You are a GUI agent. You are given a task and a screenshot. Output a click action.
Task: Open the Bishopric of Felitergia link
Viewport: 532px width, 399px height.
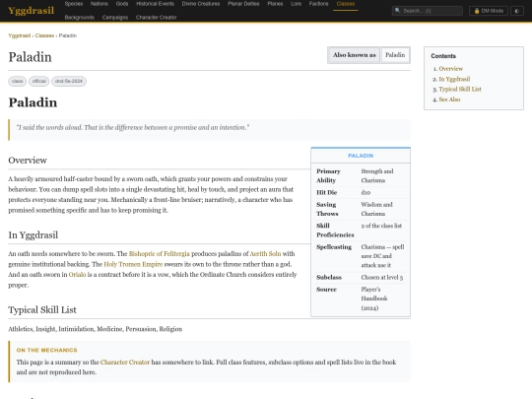pyautogui.click(x=160, y=254)
